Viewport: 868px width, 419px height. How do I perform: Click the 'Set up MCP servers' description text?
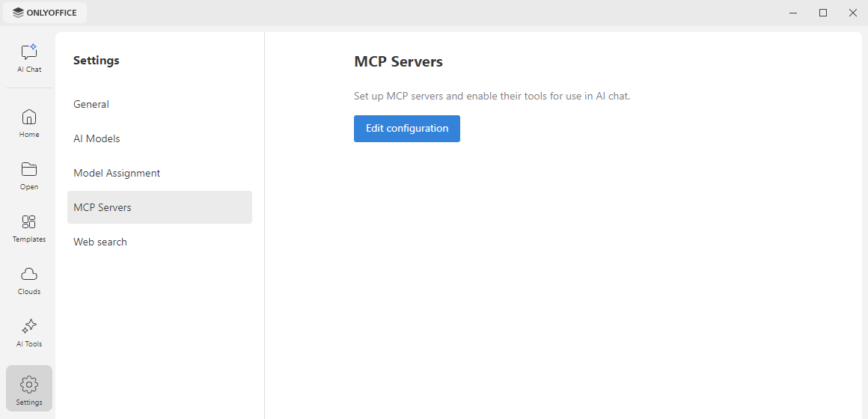point(492,96)
